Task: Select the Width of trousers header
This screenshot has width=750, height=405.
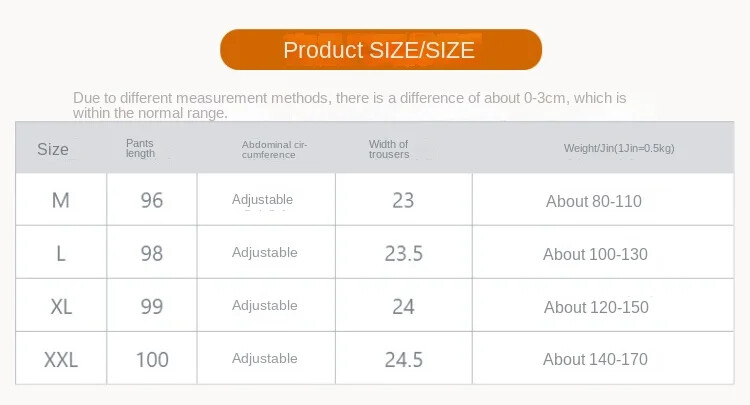Action: click(x=389, y=149)
